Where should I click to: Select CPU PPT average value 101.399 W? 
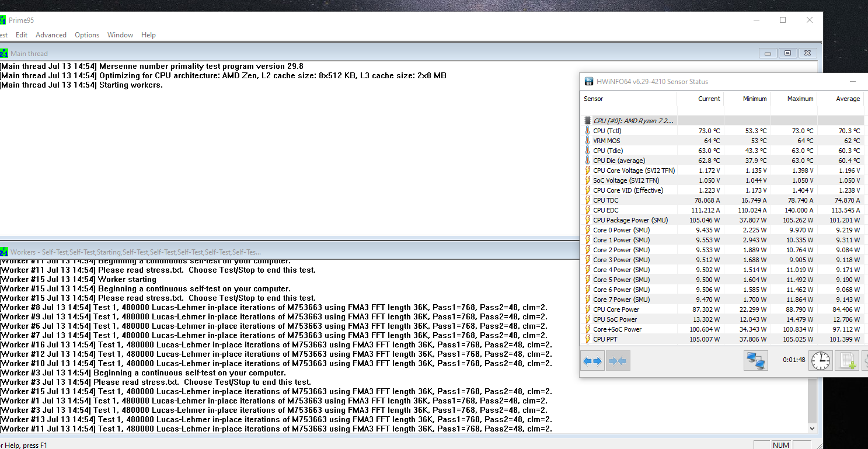845,339
